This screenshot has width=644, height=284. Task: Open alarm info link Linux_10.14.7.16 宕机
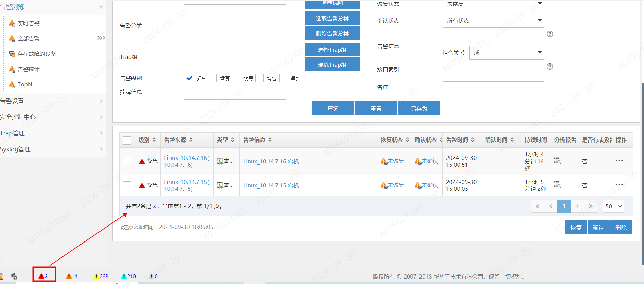point(271,161)
